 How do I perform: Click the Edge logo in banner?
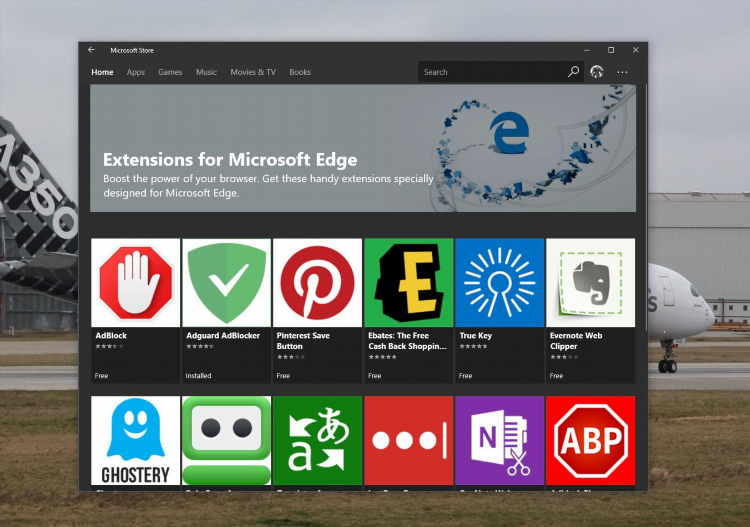[509, 132]
